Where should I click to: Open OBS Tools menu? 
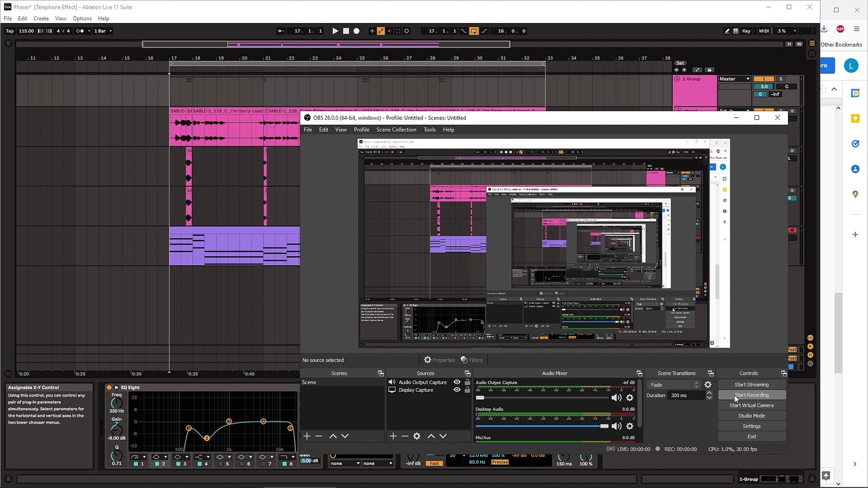430,129
